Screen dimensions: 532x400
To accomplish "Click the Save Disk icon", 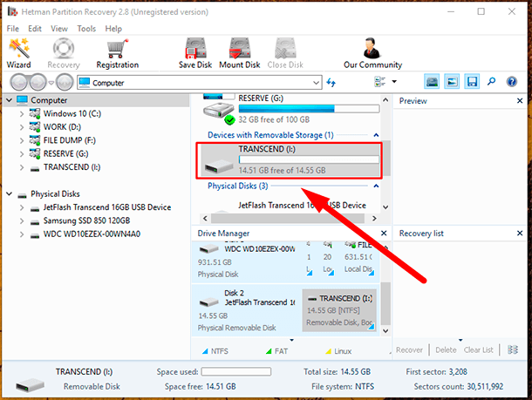I will pos(195,48).
